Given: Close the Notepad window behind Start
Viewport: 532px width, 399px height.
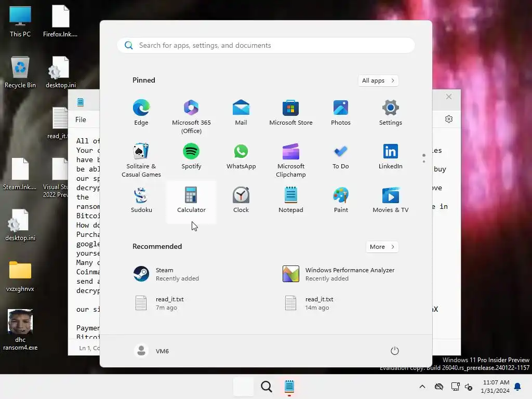Looking at the screenshot, I should point(449,97).
